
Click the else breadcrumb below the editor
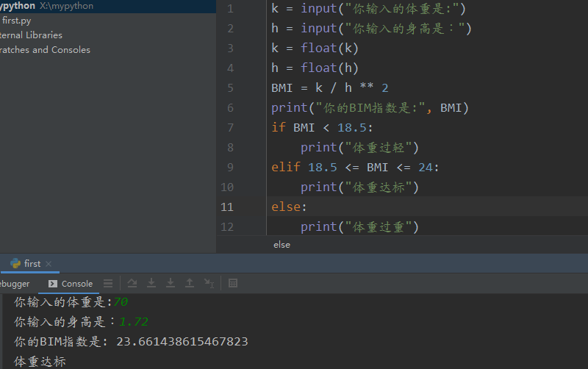pos(282,245)
